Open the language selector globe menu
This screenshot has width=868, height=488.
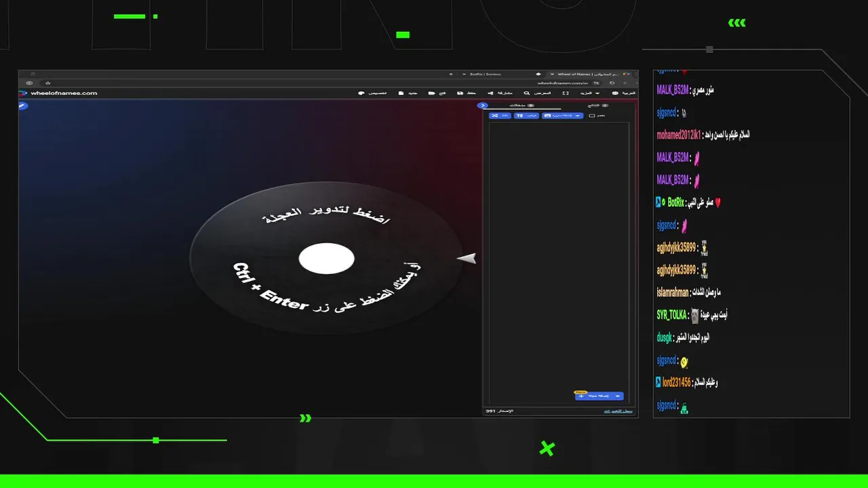(x=624, y=93)
